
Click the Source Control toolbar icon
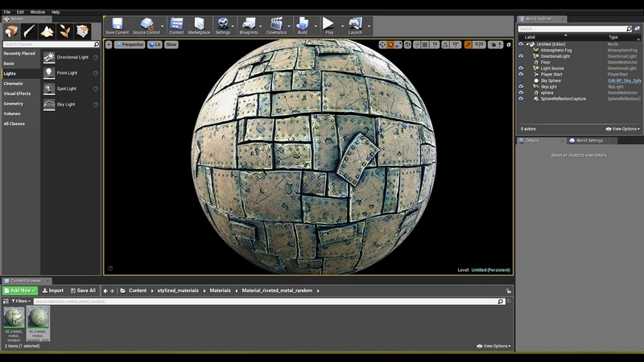tap(147, 25)
